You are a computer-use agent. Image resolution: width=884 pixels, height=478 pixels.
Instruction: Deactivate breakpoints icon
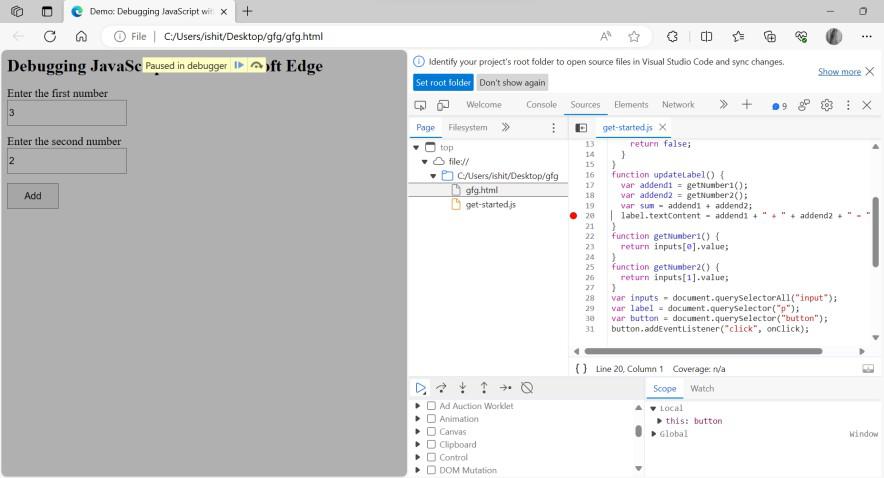(x=527, y=388)
